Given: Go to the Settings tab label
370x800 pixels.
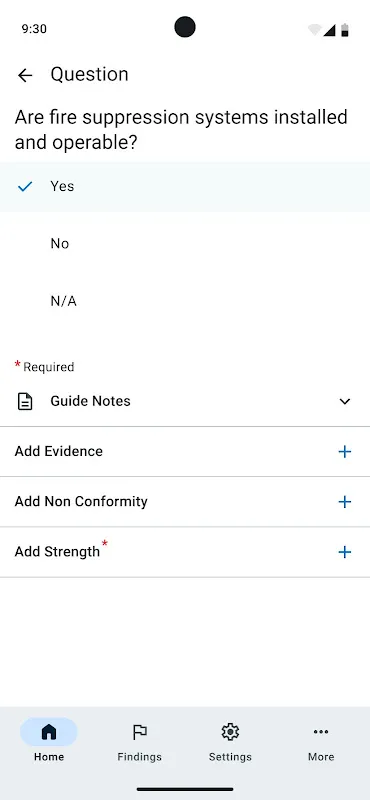Looking at the screenshot, I should [x=230, y=757].
